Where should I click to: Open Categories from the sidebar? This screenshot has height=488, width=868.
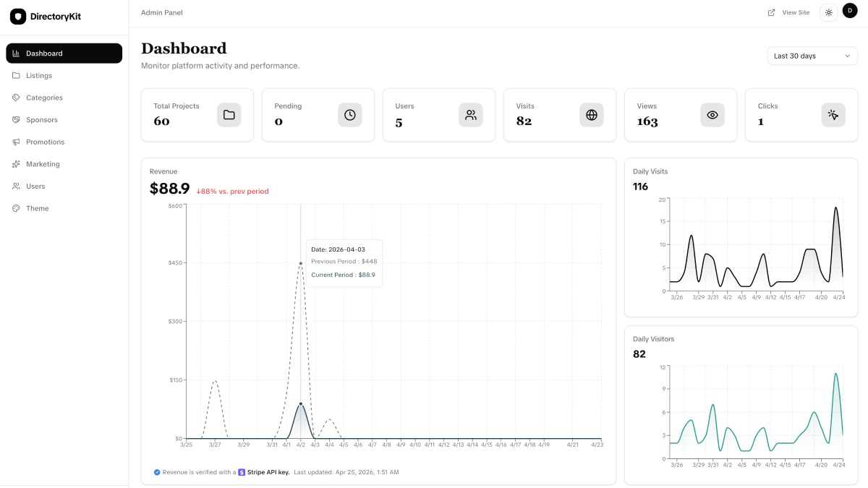click(44, 98)
